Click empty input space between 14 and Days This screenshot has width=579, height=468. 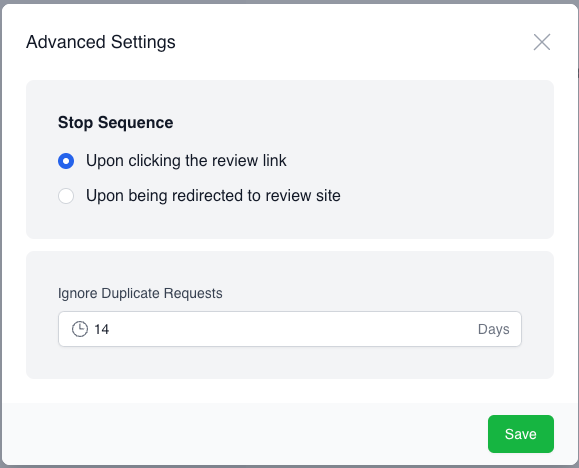tap(292, 329)
